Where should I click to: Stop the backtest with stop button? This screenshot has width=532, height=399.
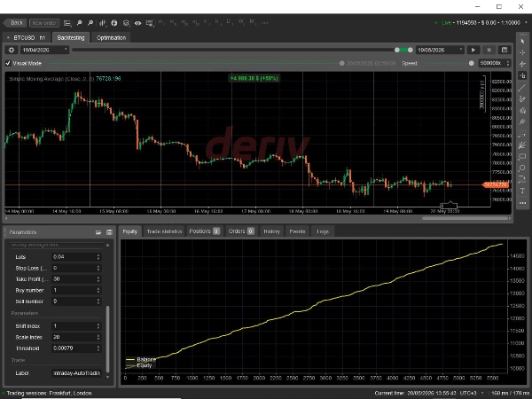pyautogui.click(x=489, y=50)
